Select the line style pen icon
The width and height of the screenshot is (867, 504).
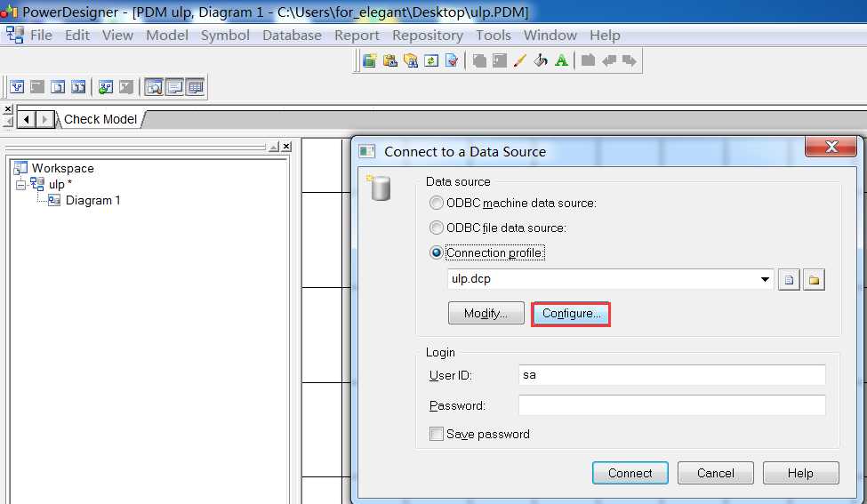[520, 60]
